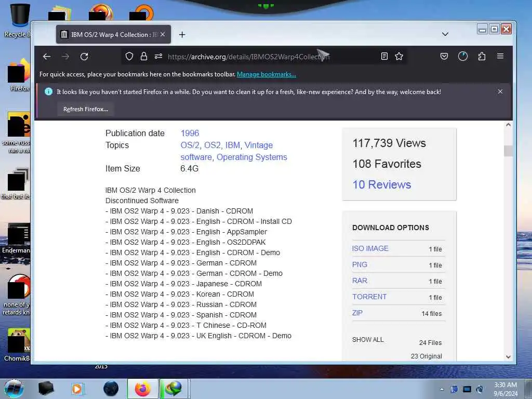
Task: Expand the list all tabs chevron
Action: click(445, 34)
